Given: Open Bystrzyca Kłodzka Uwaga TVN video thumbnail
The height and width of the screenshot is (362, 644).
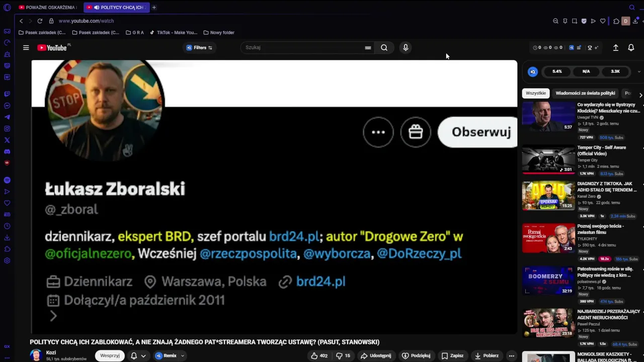Looking at the screenshot, I should 548,117.
